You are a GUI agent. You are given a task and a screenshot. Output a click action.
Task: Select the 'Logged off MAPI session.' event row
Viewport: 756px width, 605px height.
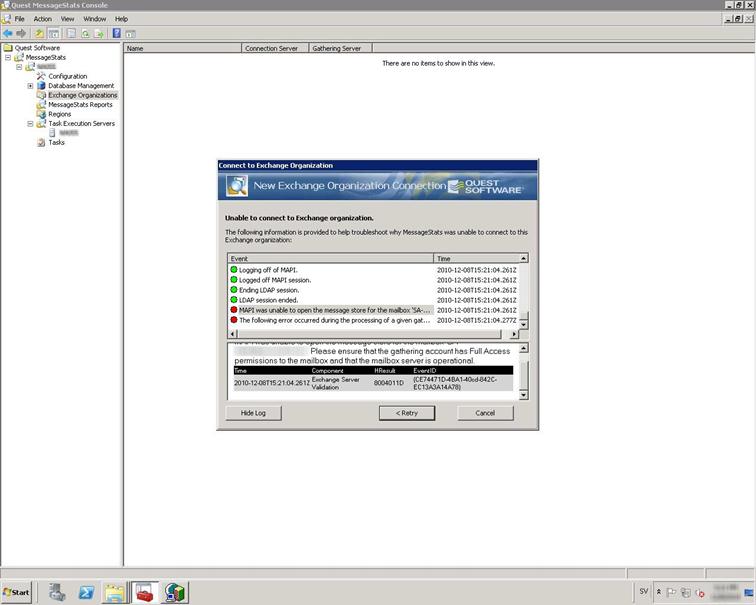(x=374, y=280)
